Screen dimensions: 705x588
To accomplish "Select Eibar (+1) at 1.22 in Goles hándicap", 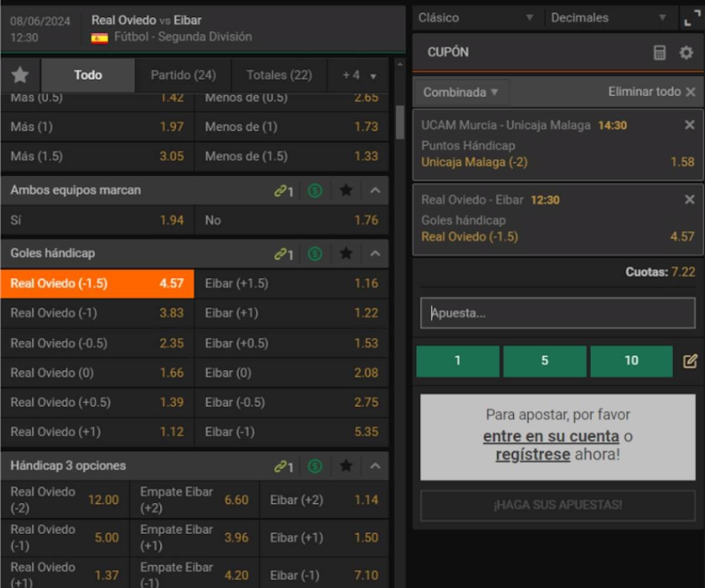I will click(x=292, y=313).
